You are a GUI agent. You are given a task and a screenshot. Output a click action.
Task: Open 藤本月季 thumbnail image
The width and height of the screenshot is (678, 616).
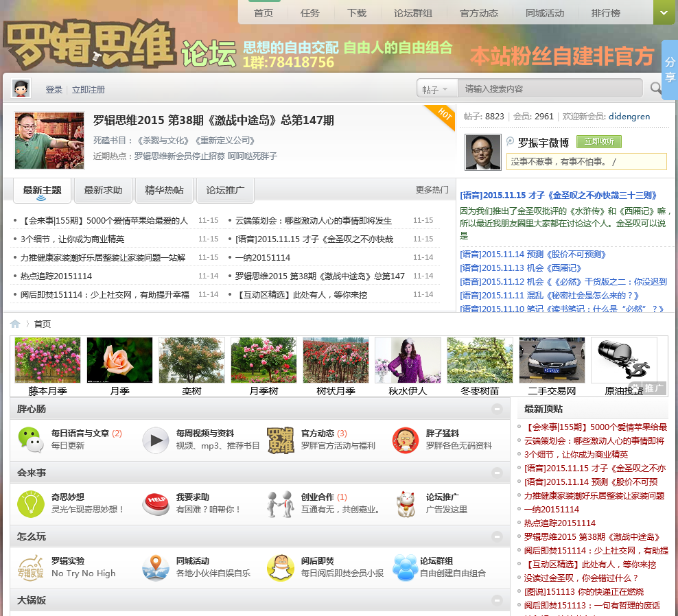click(47, 360)
